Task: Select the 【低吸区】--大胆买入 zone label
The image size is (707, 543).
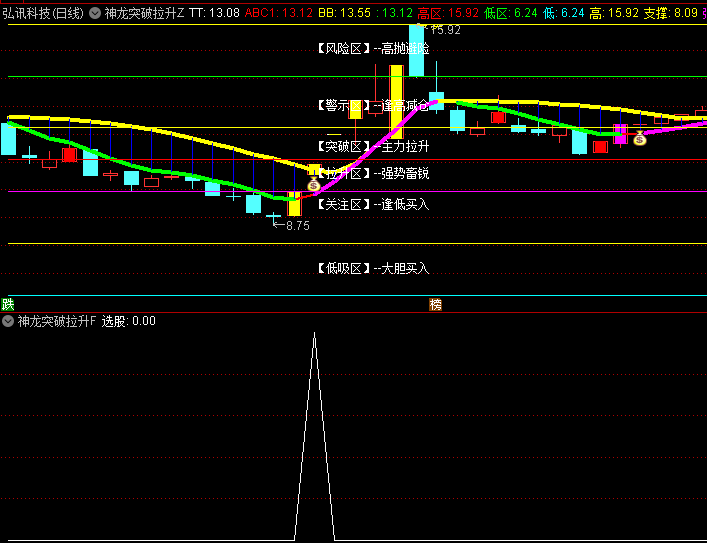Action: coord(372,268)
